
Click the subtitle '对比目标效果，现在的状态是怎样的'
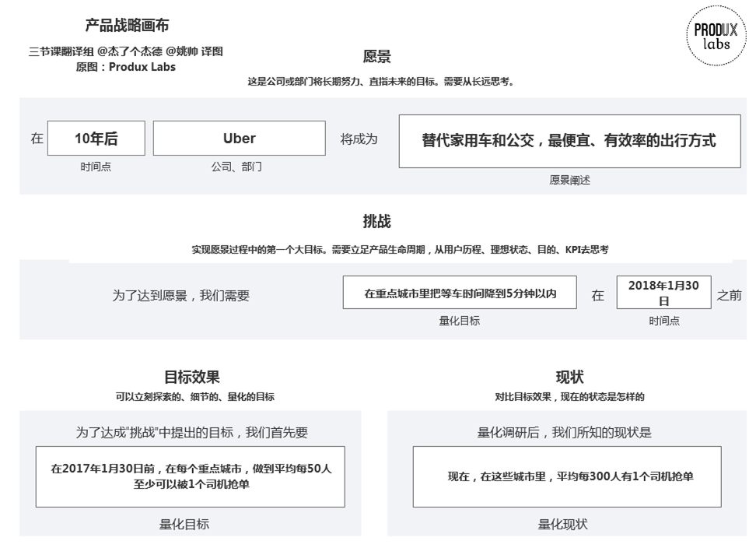[x=569, y=397]
